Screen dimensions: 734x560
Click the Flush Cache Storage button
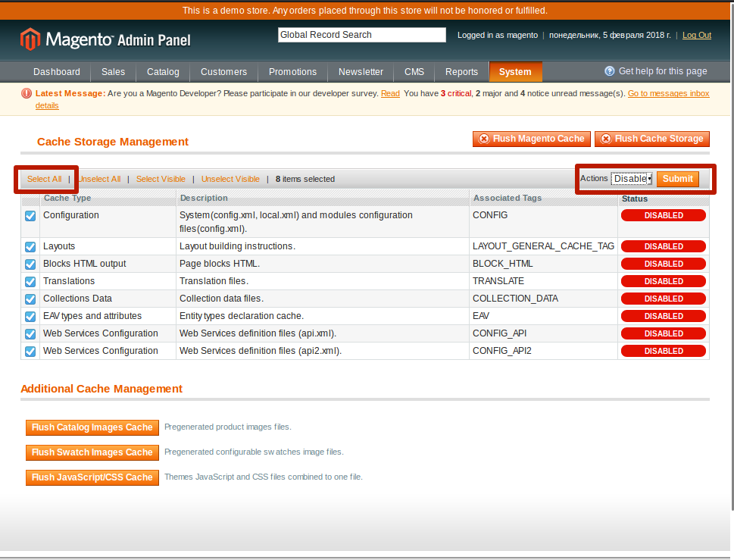[652, 139]
